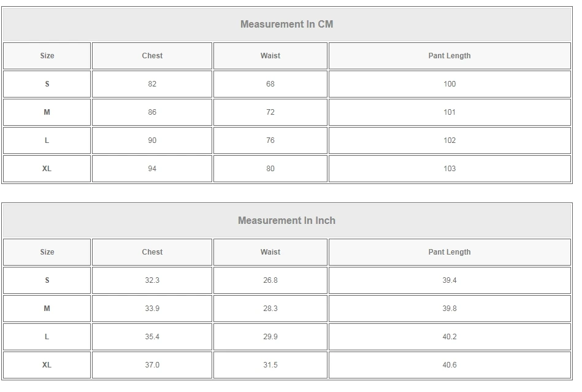
Task: Select the chest value 32.3 cell
Action: coord(152,280)
